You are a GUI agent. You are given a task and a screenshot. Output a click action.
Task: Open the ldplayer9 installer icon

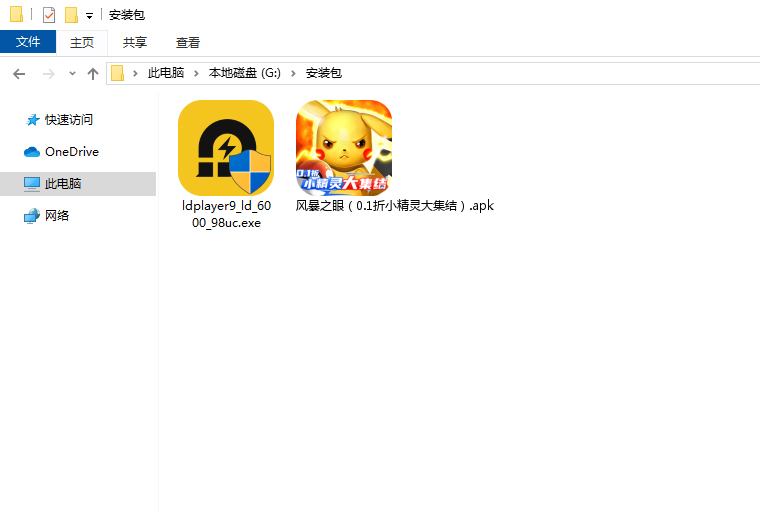[225, 147]
